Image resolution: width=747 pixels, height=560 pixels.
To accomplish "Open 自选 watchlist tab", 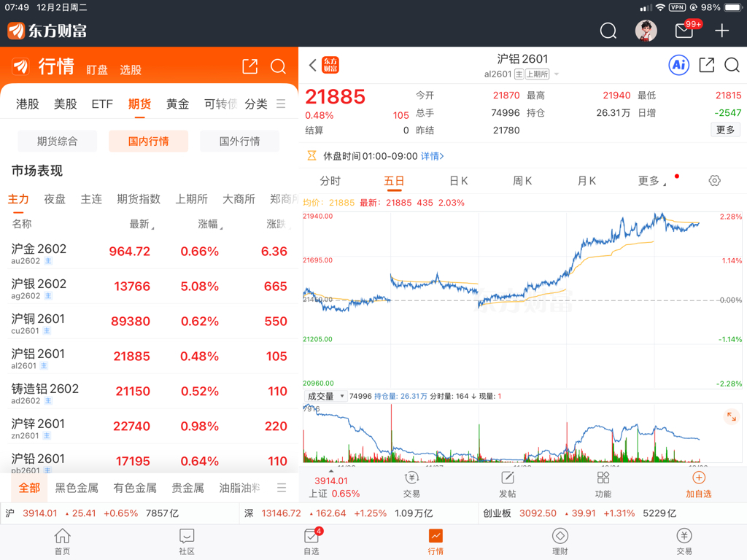I will point(311,542).
